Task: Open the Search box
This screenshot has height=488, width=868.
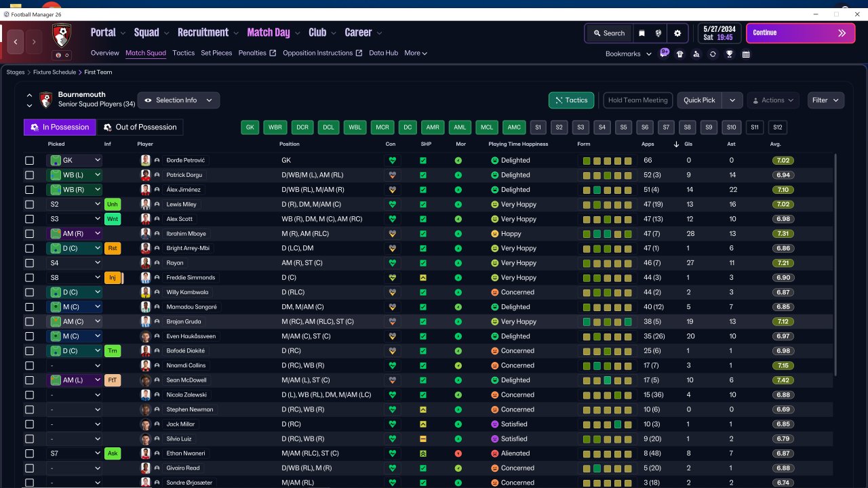Action: click(609, 33)
